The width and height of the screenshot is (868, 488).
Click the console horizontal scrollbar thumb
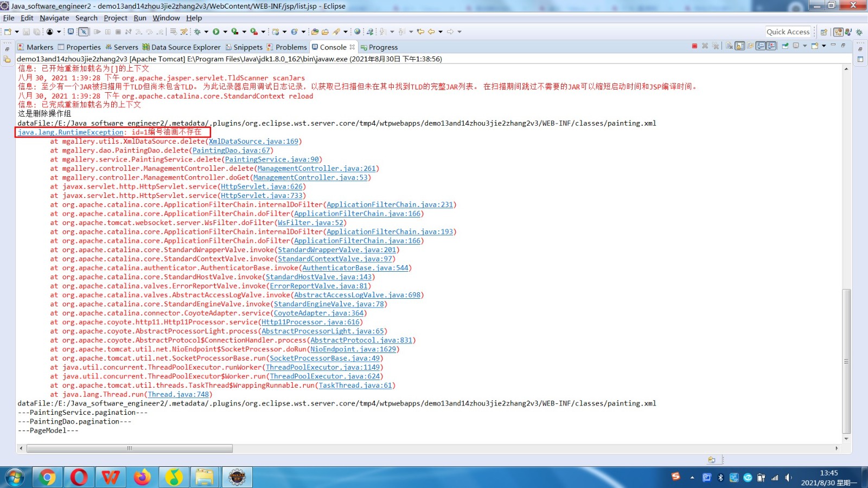pos(130,448)
